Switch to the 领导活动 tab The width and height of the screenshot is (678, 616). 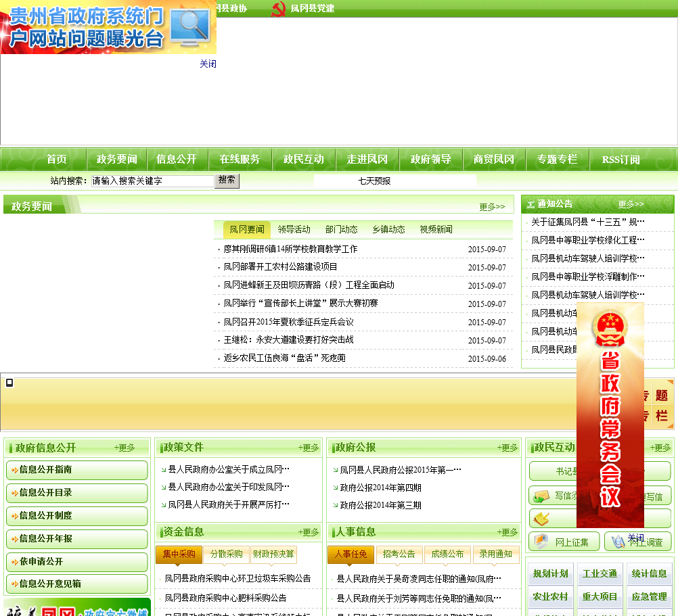pos(294,229)
